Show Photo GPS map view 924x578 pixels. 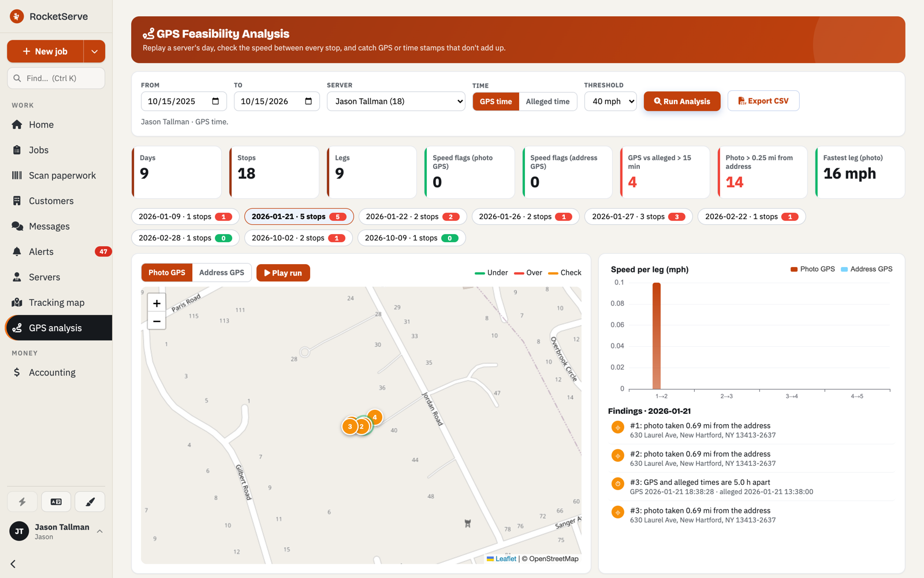(x=167, y=272)
